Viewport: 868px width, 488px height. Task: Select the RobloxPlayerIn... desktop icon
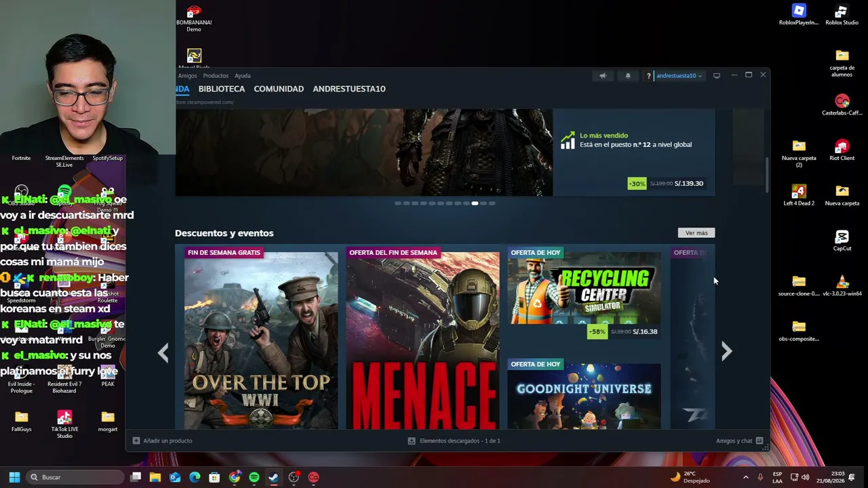pyautogui.click(x=799, y=15)
